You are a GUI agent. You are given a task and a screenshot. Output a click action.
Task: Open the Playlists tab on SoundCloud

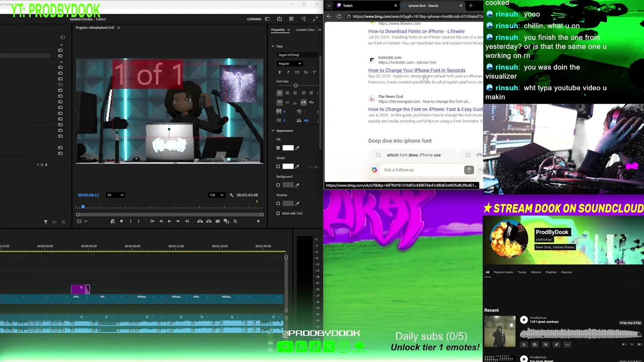click(x=551, y=273)
